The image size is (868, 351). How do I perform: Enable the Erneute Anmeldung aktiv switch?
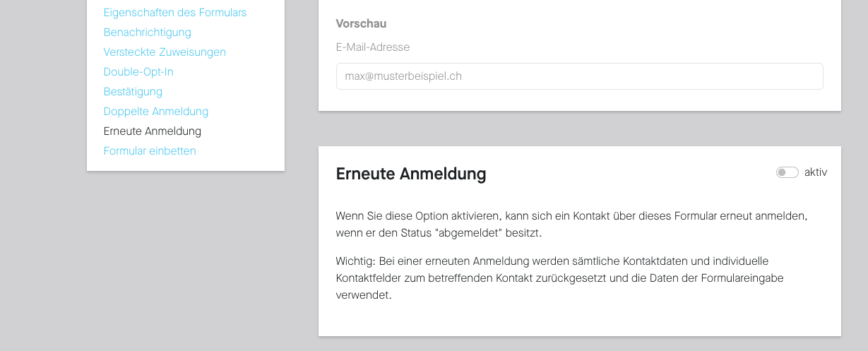coord(787,172)
